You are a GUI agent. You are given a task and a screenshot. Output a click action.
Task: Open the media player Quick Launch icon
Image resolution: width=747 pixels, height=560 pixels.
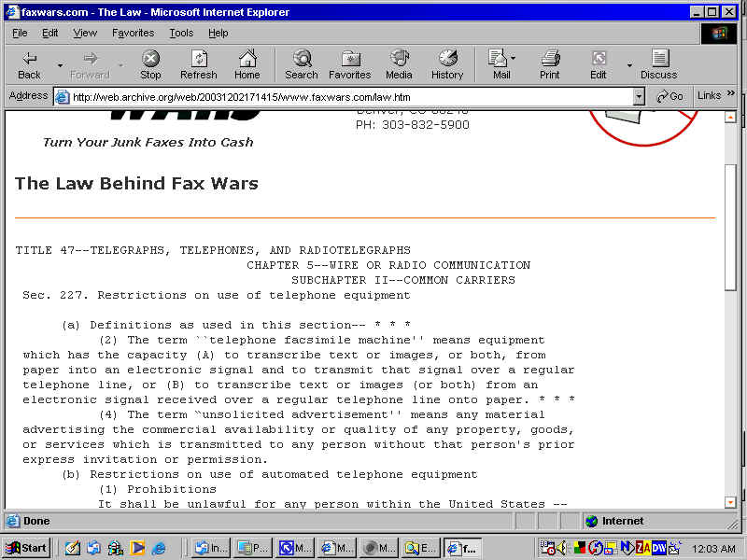click(x=137, y=548)
